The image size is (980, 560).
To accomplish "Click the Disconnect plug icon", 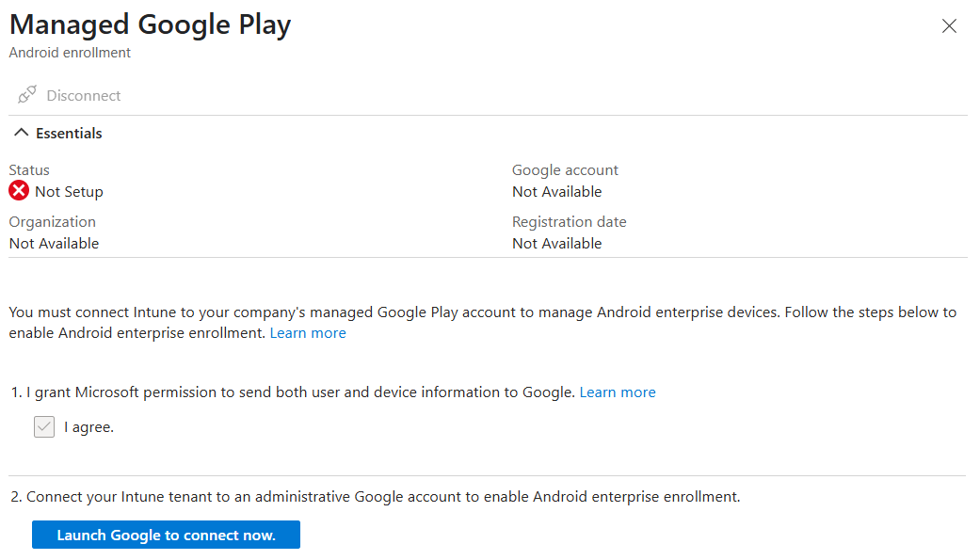I will coord(27,94).
